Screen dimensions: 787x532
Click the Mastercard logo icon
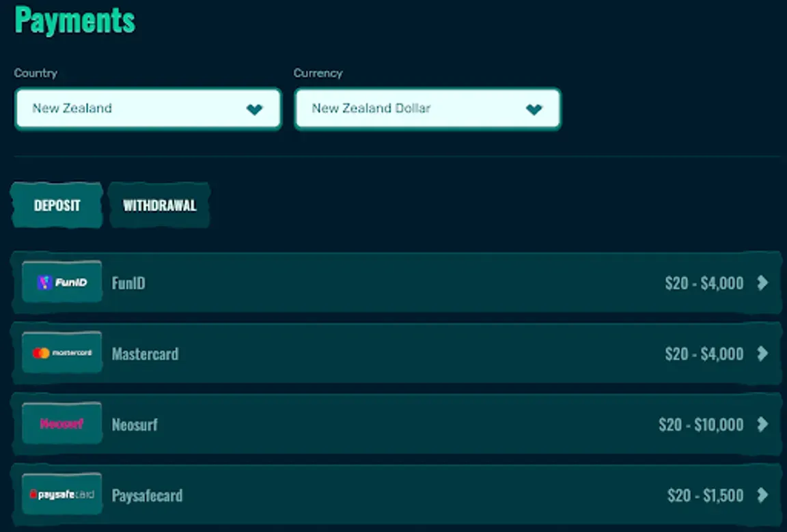(61, 353)
